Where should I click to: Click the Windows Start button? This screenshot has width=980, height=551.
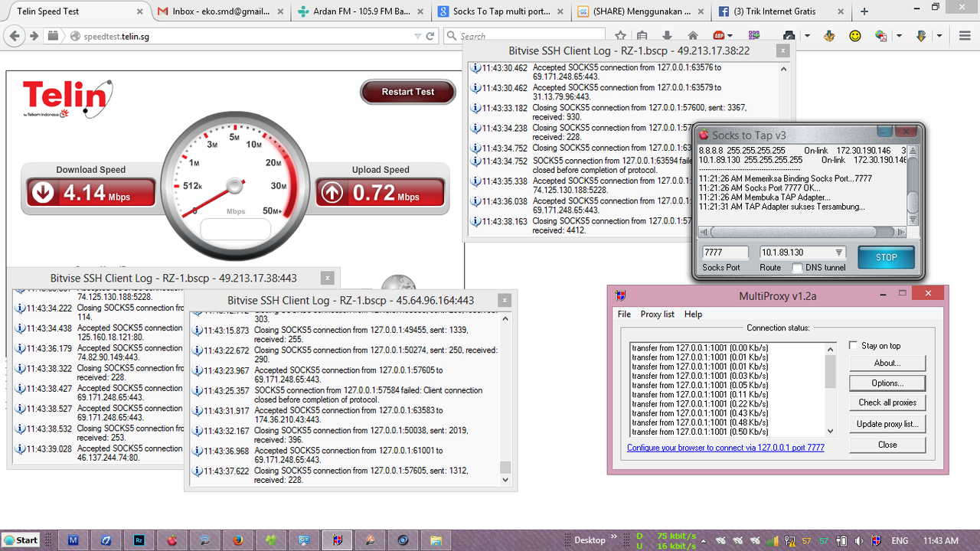21,540
